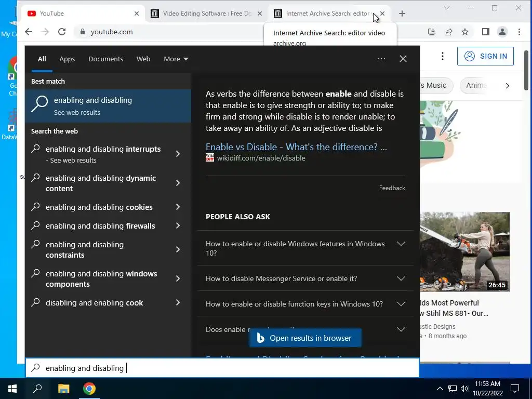532x399 pixels.
Task: Click the install app icon in Chrome
Action: pos(432,32)
